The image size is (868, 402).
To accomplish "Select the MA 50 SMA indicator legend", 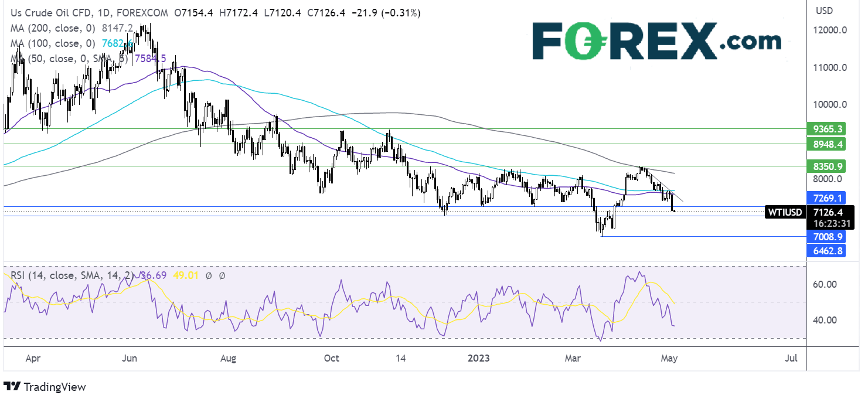I will 68,58.
